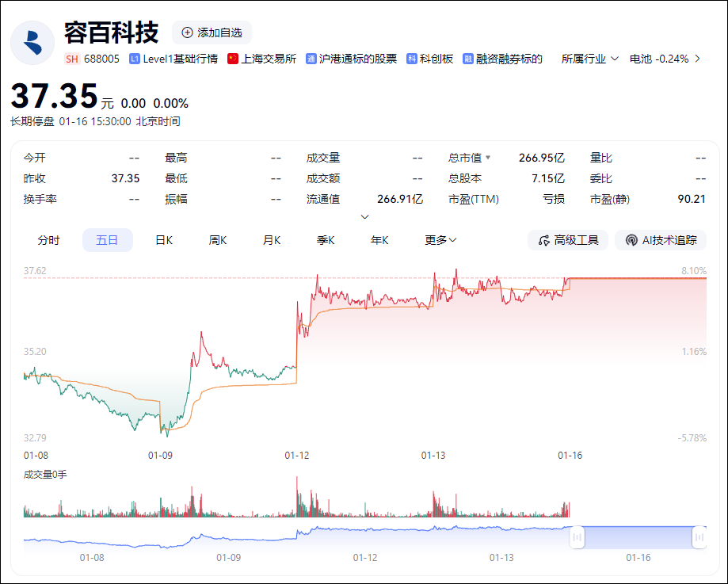Select the 五日 tab
Screen dimensions: 728x584
point(107,240)
